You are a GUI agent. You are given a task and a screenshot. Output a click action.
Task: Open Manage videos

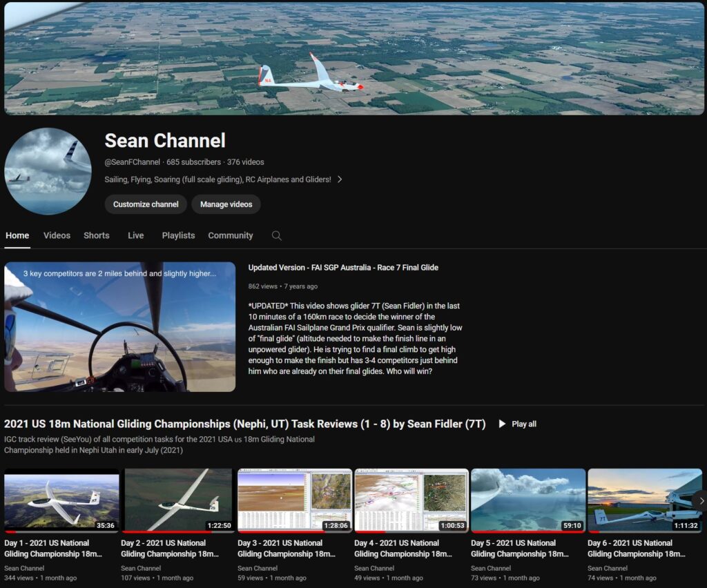(226, 204)
